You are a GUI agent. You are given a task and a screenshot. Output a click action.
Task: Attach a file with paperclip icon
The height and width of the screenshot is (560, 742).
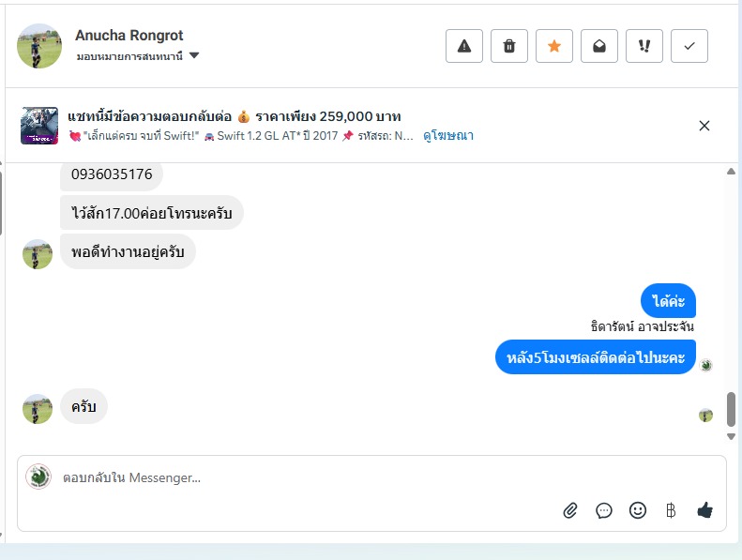pos(570,510)
